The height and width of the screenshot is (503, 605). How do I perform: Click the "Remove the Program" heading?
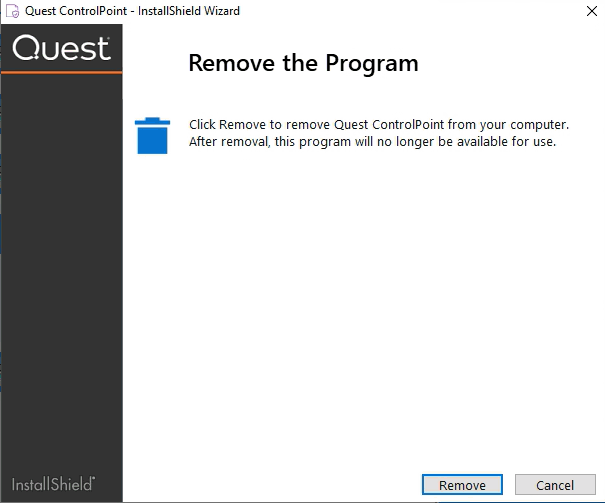[303, 64]
